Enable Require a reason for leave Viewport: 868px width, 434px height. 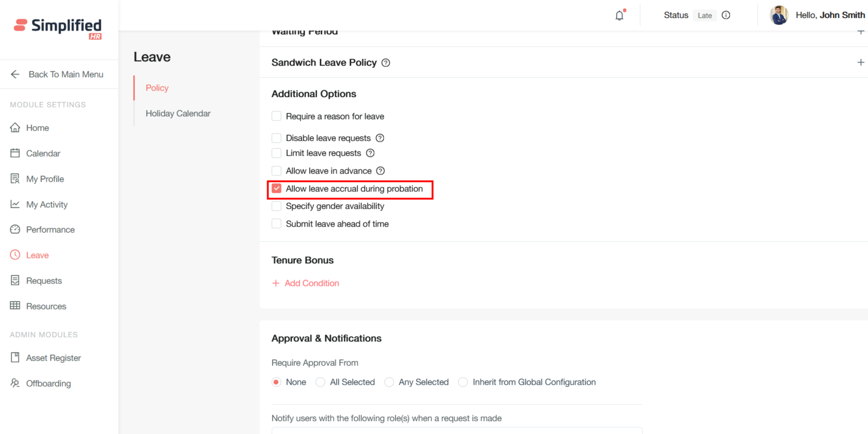coord(277,116)
